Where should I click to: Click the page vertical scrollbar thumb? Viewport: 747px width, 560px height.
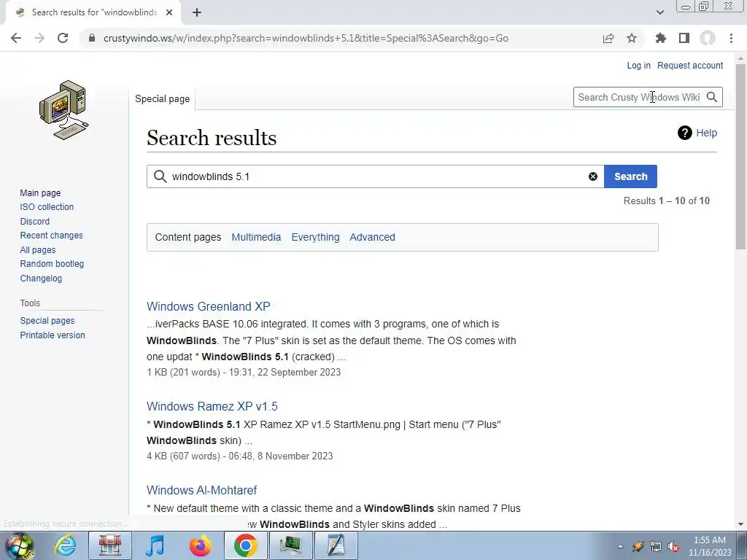point(740,156)
